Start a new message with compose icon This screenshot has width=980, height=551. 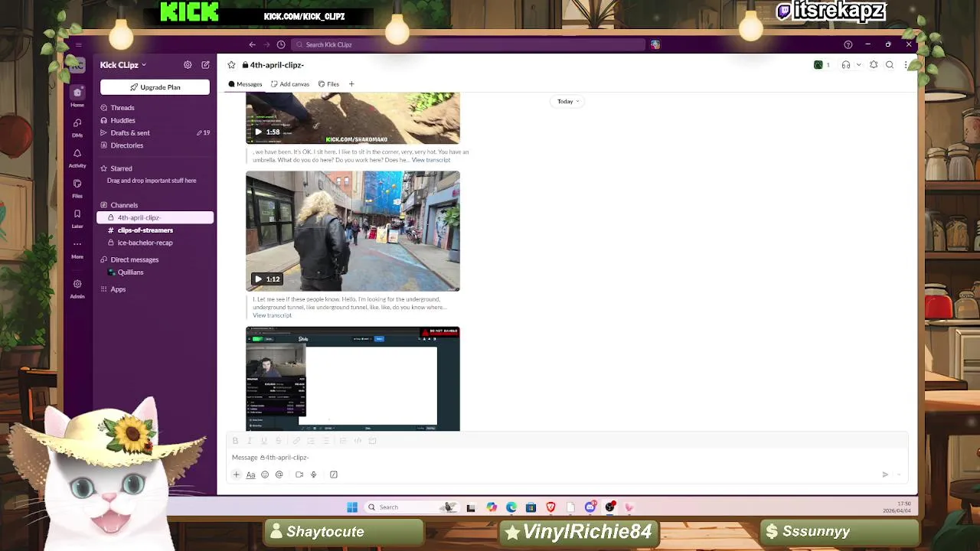[205, 65]
